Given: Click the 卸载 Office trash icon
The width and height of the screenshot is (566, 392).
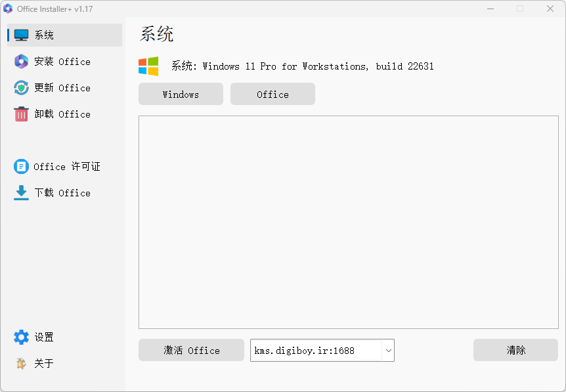Looking at the screenshot, I should click(20, 114).
